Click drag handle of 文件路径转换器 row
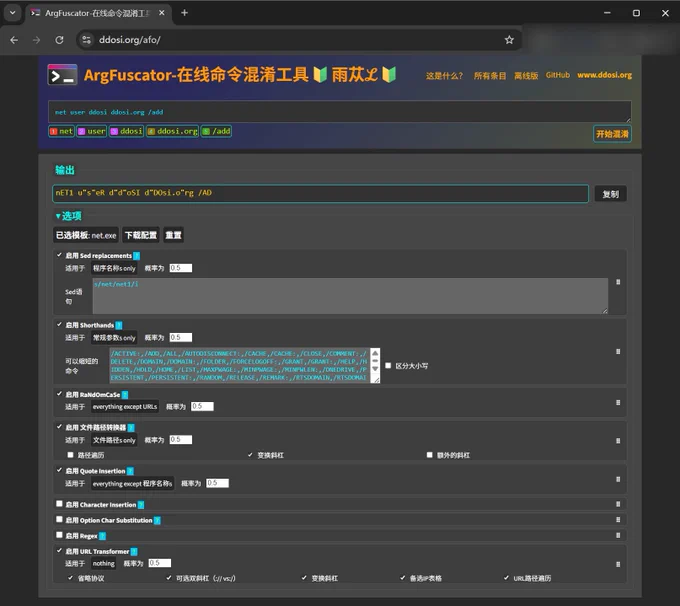This screenshot has height=606, width=680. (618, 441)
